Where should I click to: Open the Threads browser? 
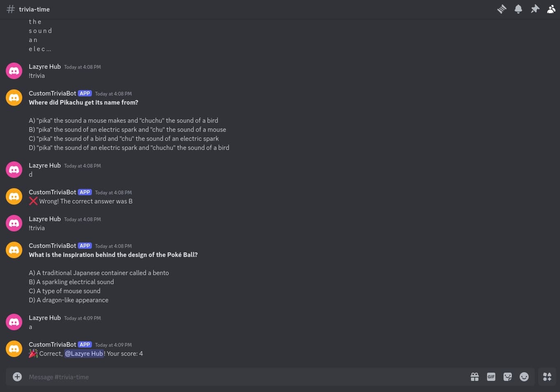coord(501,9)
